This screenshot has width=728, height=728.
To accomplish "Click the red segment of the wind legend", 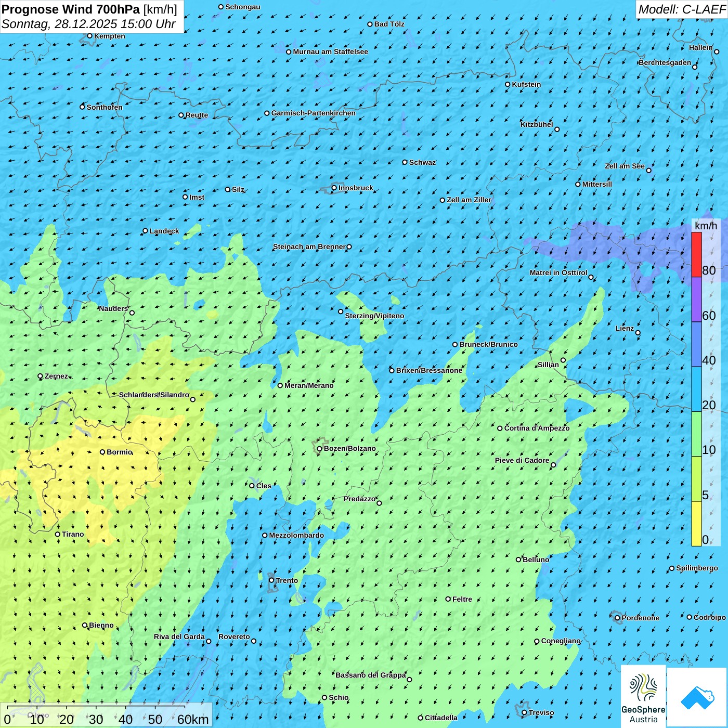I will (696, 254).
